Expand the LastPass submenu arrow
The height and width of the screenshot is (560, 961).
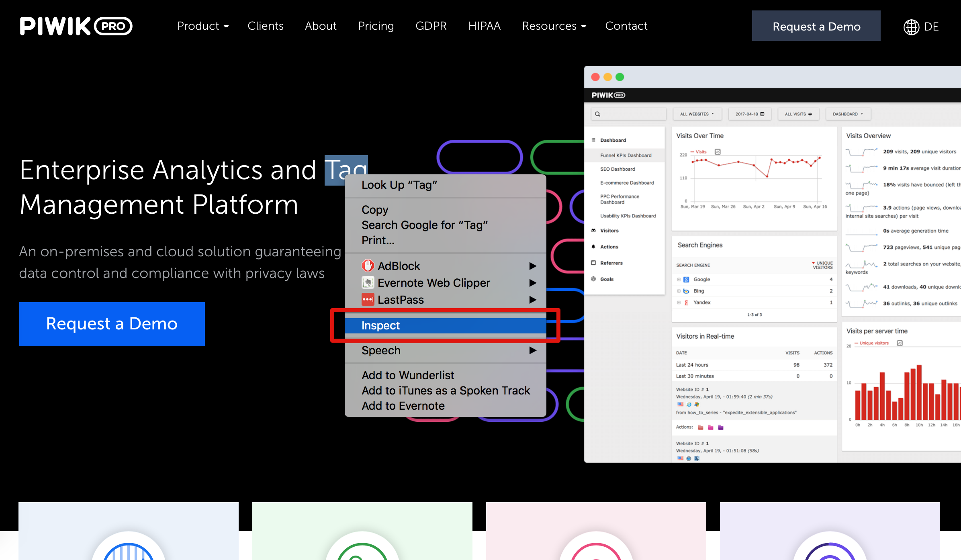[x=533, y=300]
